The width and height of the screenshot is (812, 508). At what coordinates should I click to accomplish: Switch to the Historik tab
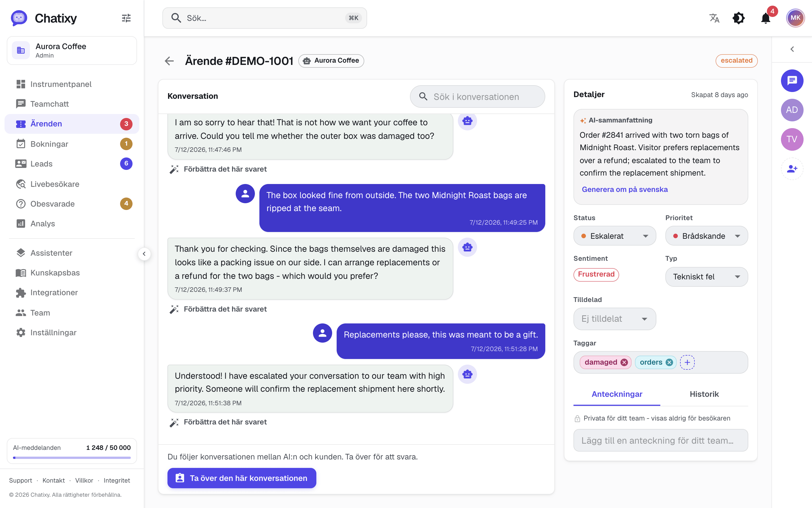tap(704, 394)
